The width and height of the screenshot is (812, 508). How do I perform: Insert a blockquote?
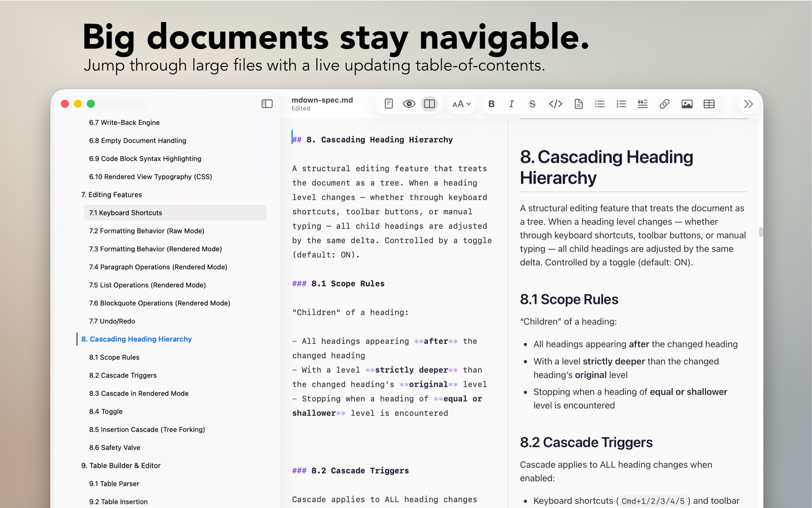[x=643, y=104]
